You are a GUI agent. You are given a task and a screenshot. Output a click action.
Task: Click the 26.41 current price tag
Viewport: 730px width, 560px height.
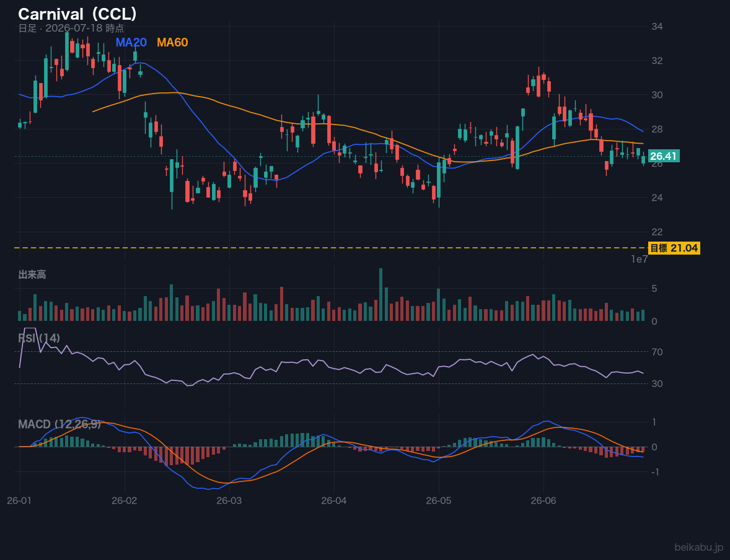point(664,156)
